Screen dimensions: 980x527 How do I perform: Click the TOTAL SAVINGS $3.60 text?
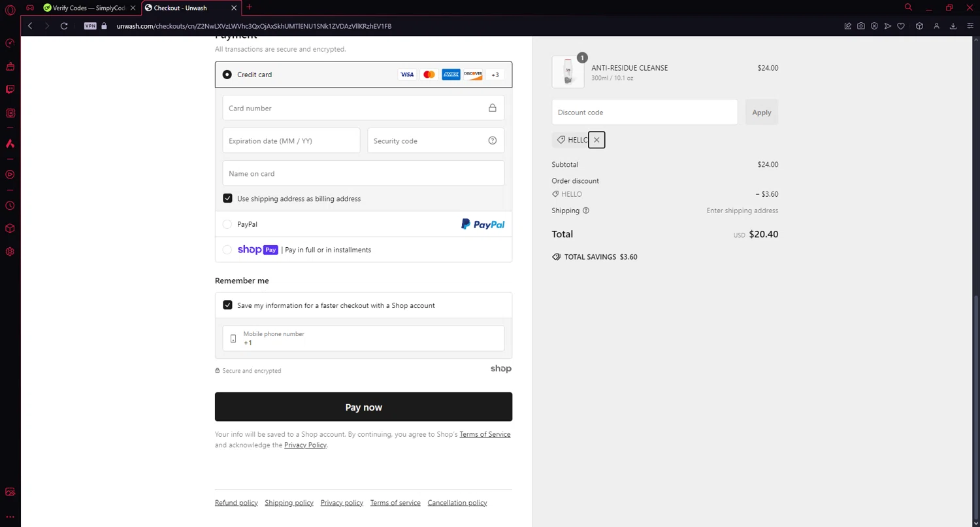tap(601, 257)
